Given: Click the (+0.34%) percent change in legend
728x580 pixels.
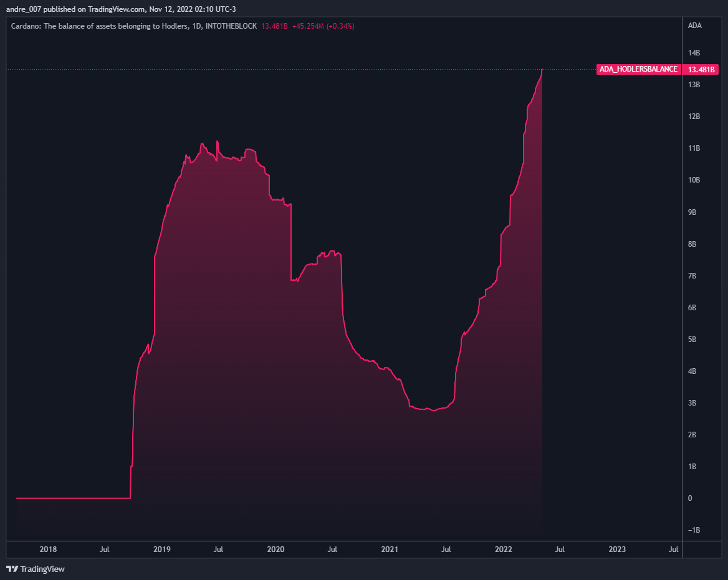Looking at the screenshot, I should pos(340,26).
